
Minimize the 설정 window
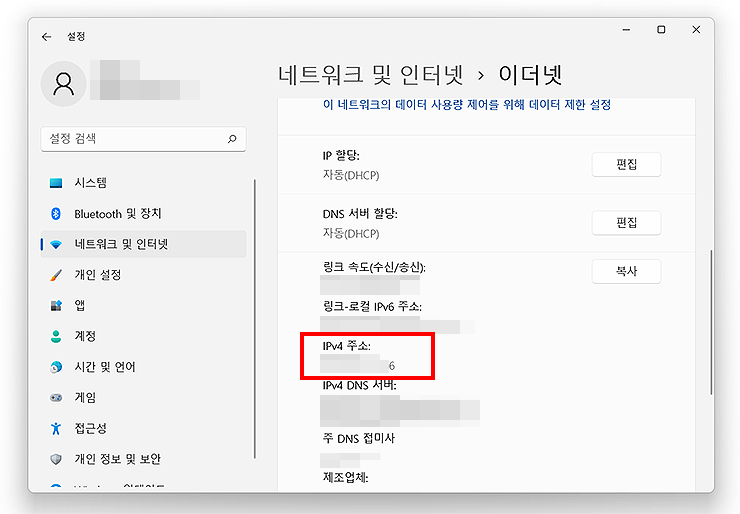click(626, 30)
